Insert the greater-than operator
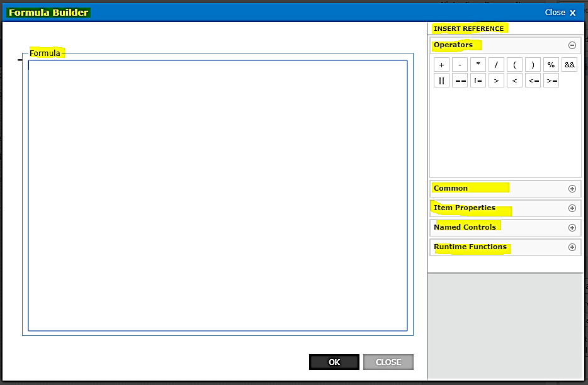The image size is (588, 385). [x=496, y=80]
